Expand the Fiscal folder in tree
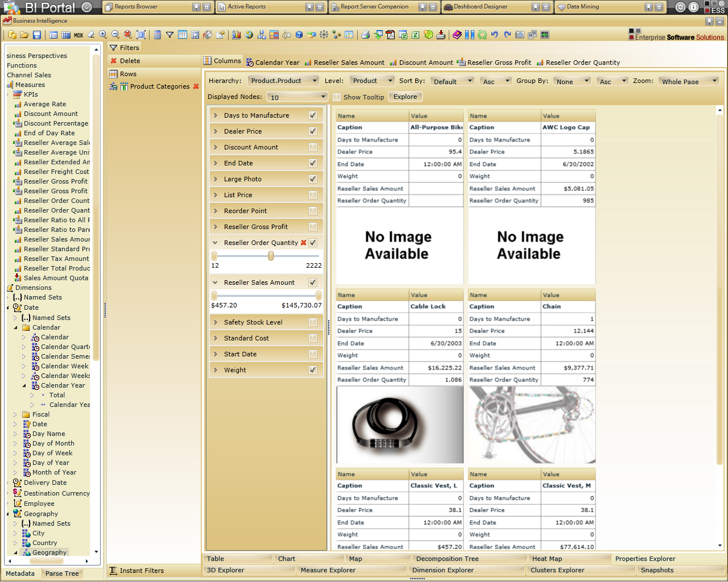The height and width of the screenshot is (582, 728). [x=15, y=414]
